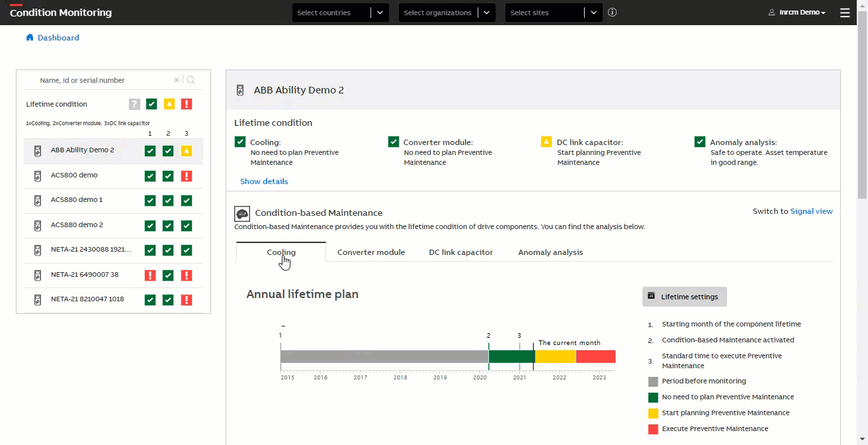The width and height of the screenshot is (868, 445).
Task: Click the red Execute Preventive Maintenance legend swatch
Action: point(653,429)
